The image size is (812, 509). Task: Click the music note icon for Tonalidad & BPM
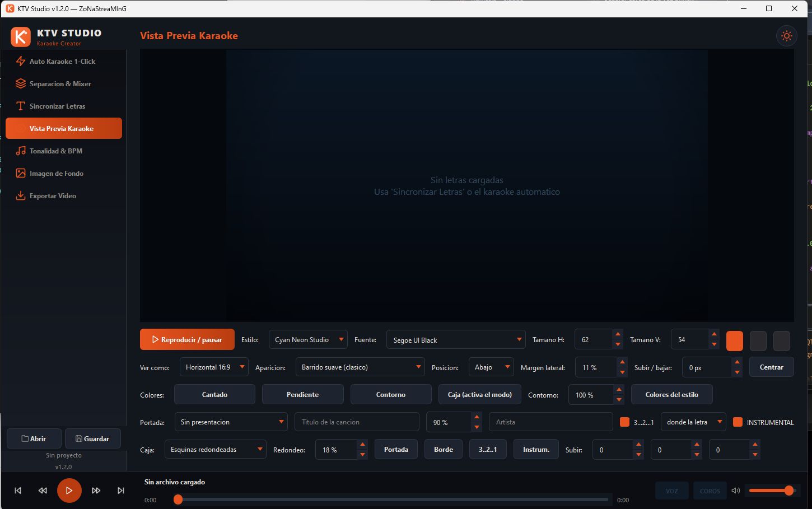[21, 151]
